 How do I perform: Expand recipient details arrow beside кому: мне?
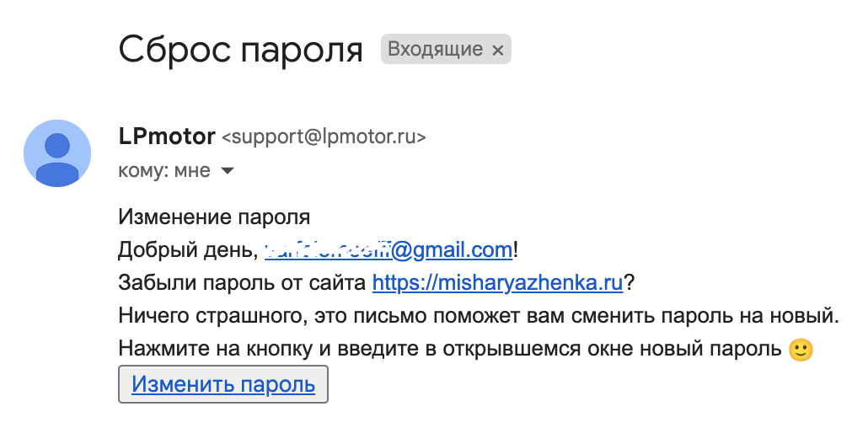(x=227, y=171)
